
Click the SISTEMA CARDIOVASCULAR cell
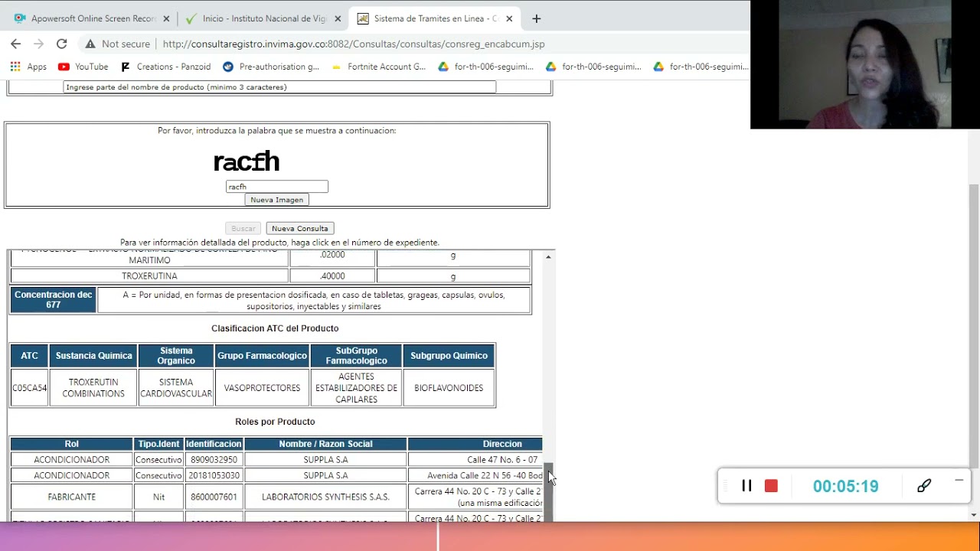tap(176, 388)
